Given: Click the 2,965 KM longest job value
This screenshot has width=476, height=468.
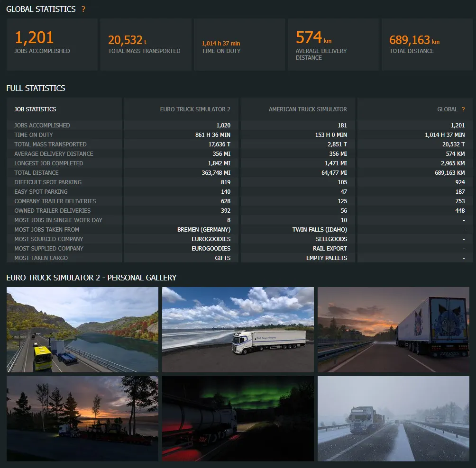Looking at the screenshot, I should (453, 163).
